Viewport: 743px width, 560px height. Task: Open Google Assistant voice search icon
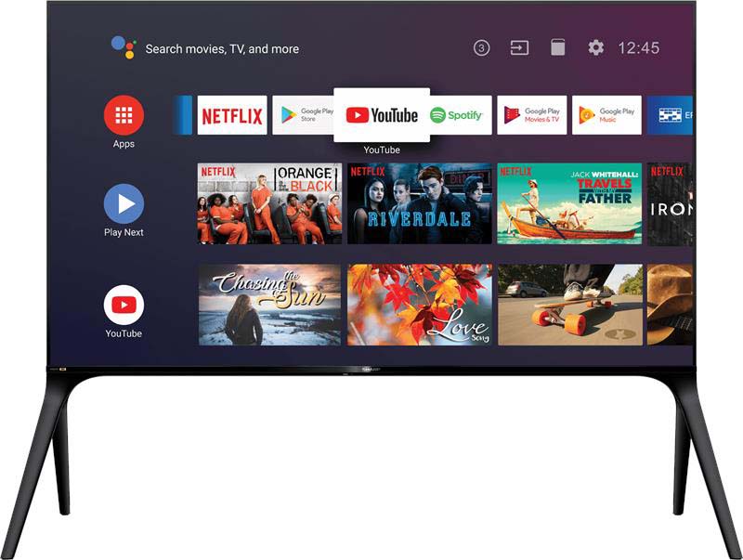point(124,47)
